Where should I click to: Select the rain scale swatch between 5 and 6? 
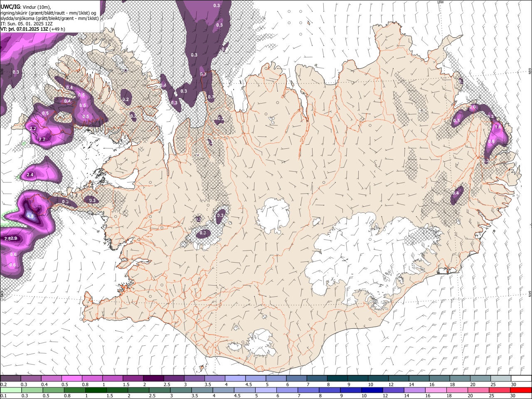266,390
